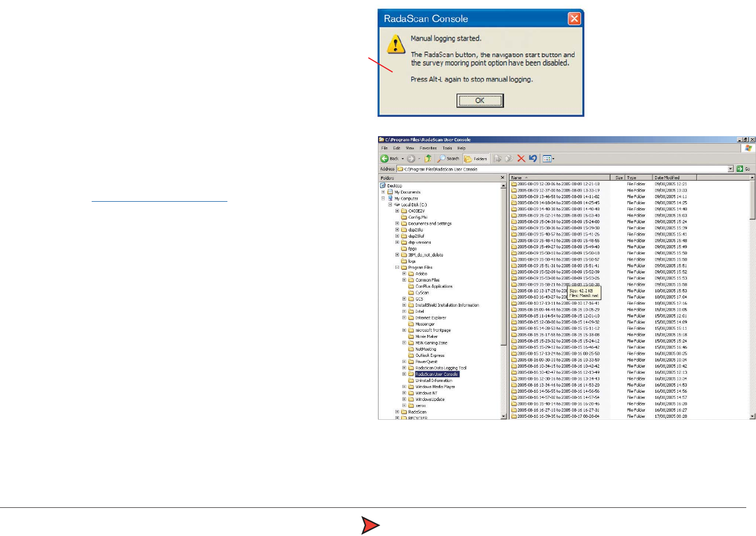This screenshot has height=536, width=756.
Task: Sort the list by Size column
Action: tap(617, 178)
